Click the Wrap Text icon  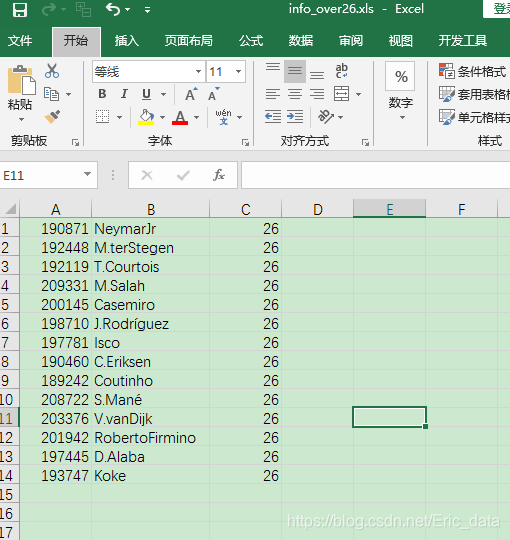[341, 71]
